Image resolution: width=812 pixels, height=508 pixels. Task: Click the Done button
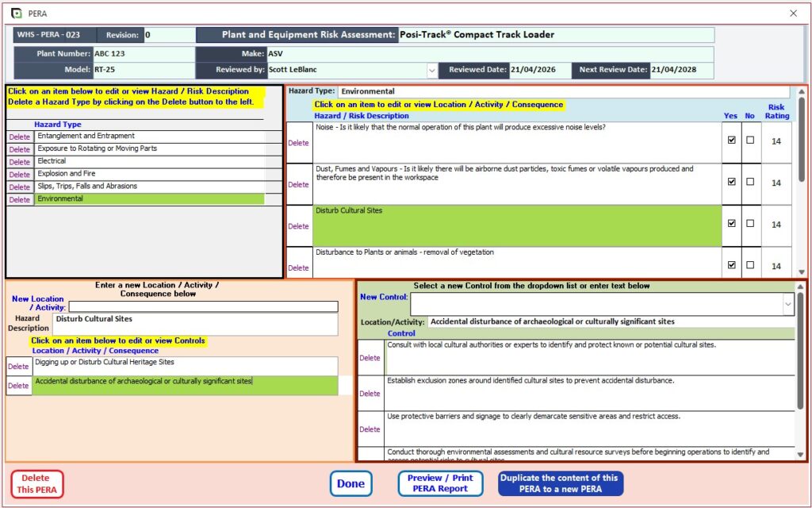click(350, 483)
